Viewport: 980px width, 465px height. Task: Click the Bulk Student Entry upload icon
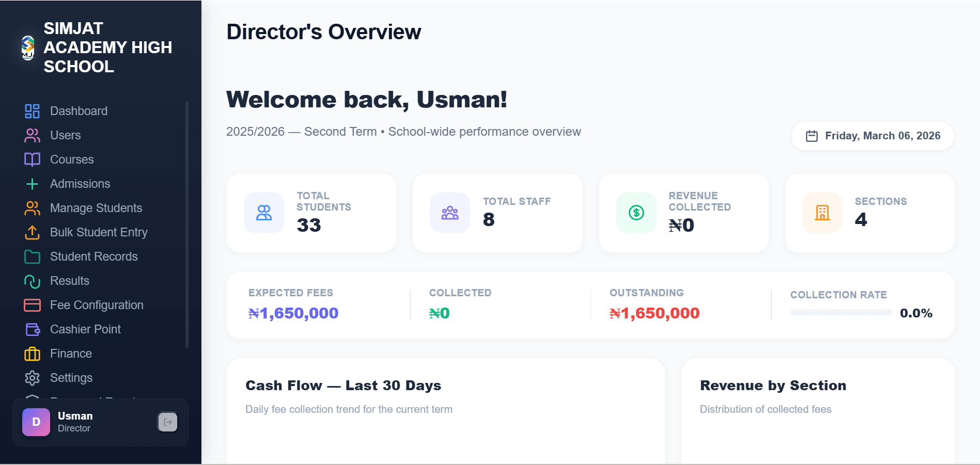[32, 232]
